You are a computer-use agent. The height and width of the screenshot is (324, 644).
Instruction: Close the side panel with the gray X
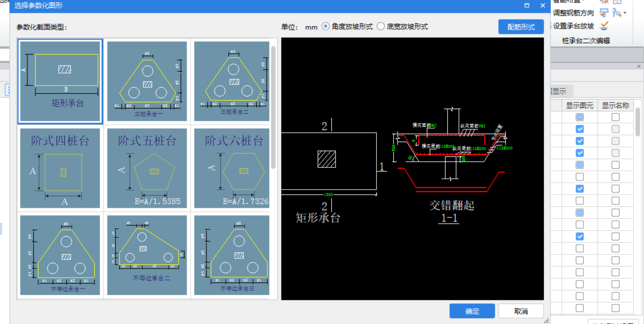point(639,66)
